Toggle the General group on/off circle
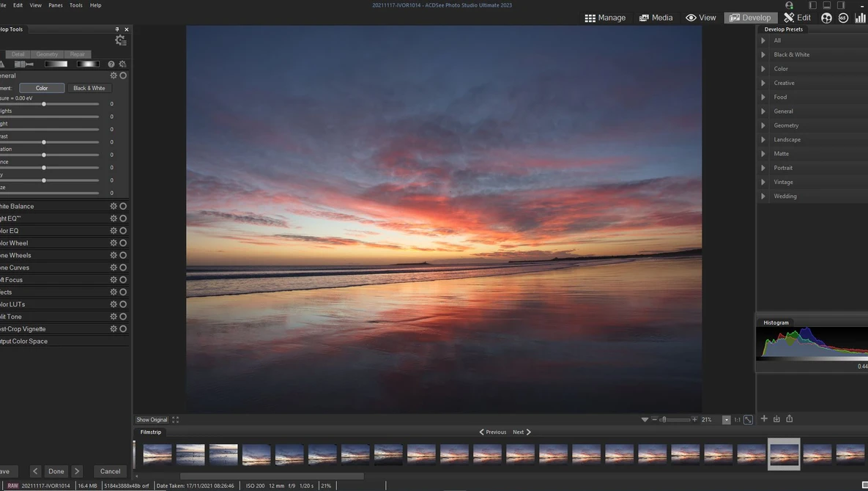 coord(124,75)
